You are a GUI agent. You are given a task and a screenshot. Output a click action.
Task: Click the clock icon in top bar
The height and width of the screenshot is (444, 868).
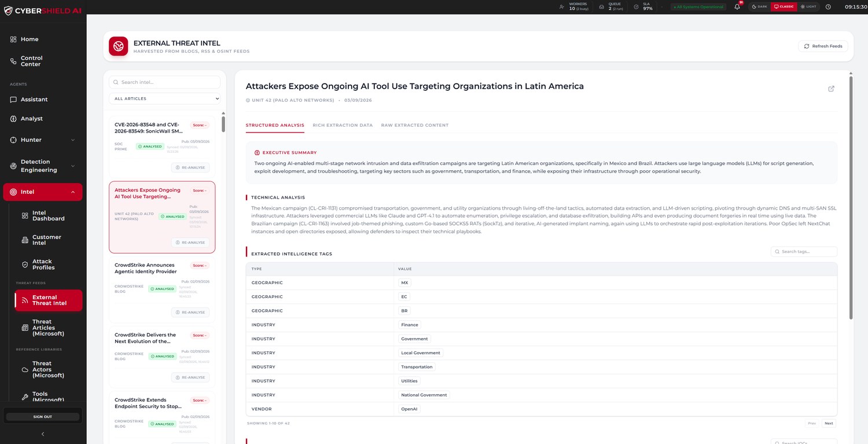tap(828, 7)
